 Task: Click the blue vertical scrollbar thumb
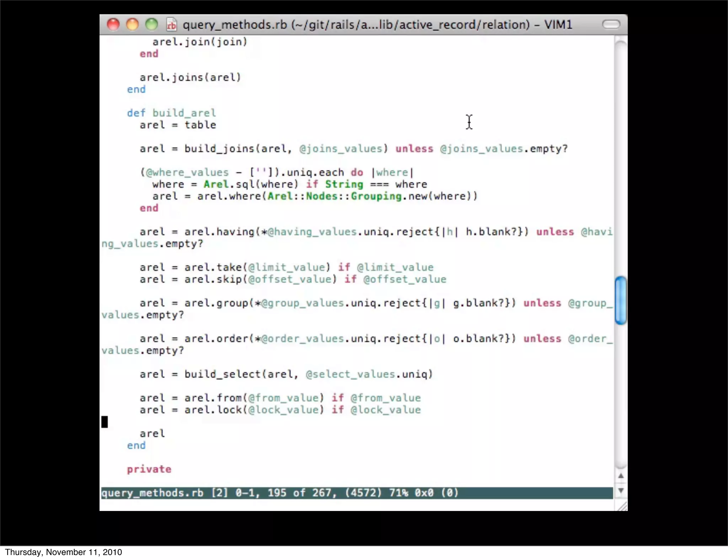point(621,300)
